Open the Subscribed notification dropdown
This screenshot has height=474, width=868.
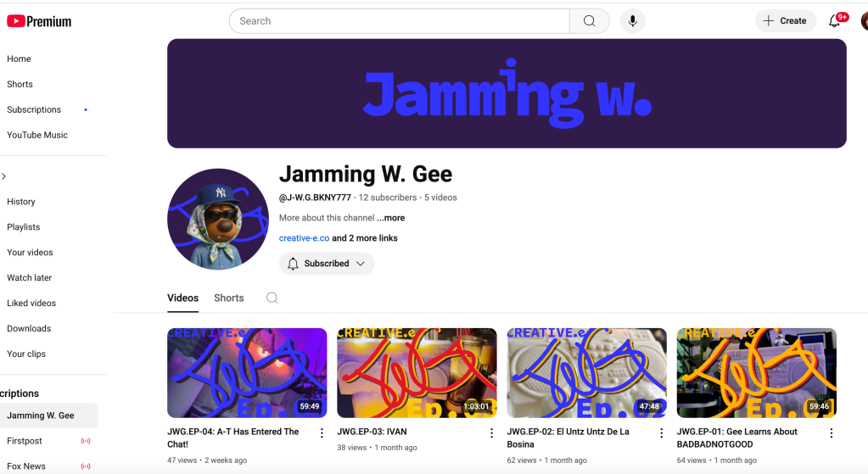point(327,264)
